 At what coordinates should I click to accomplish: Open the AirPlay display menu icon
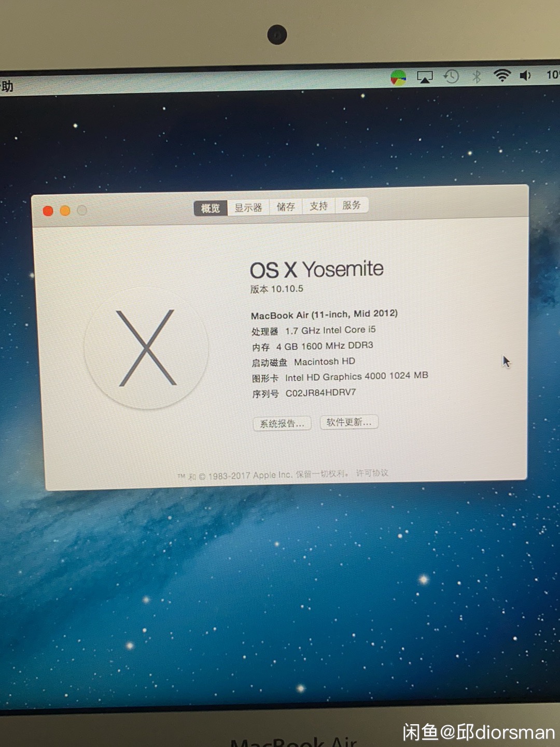click(425, 77)
